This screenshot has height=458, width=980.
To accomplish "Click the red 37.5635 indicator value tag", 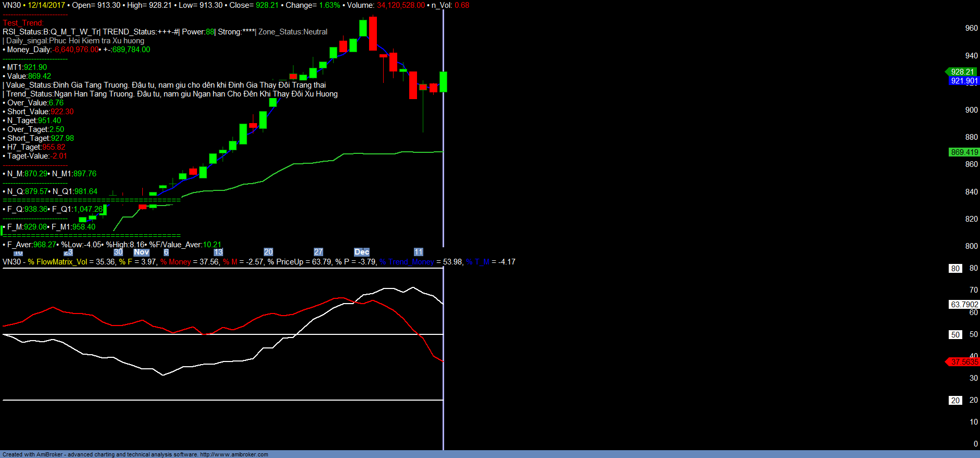I will [964, 362].
